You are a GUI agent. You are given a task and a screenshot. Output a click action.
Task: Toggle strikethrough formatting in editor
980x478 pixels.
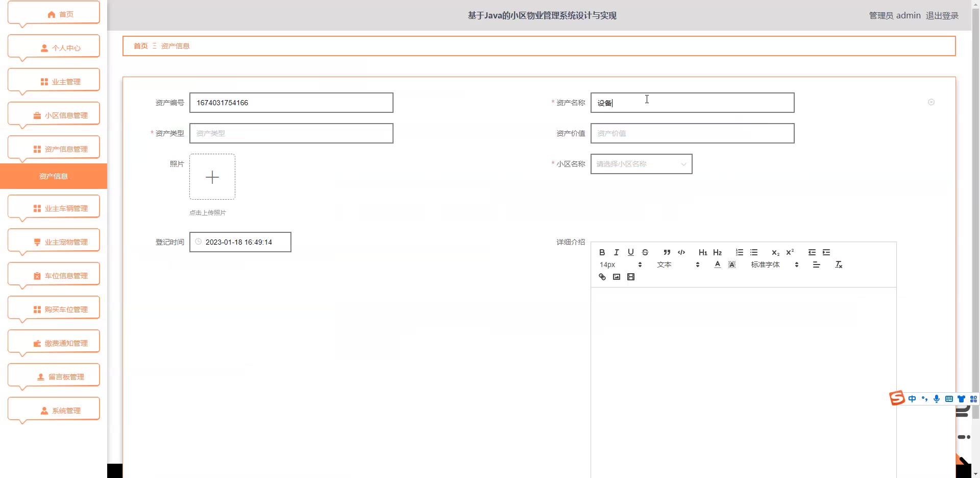click(x=645, y=252)
